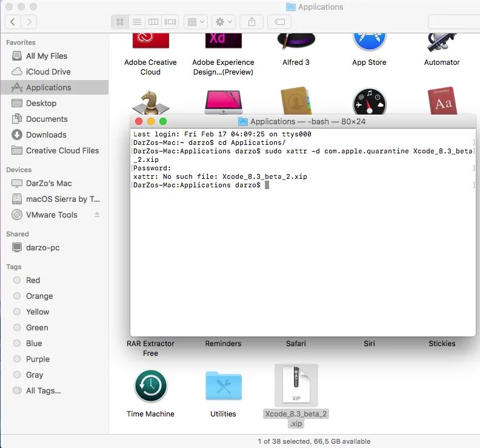Go back in Finder history
The width and height of the screenshot is (480, 448).
coord(13,22)
